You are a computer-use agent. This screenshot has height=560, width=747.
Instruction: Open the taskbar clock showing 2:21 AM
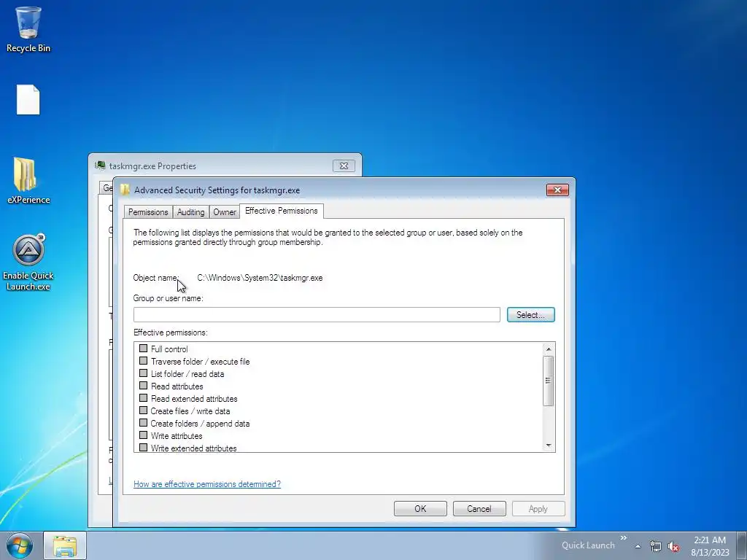(x=710, y=545)
